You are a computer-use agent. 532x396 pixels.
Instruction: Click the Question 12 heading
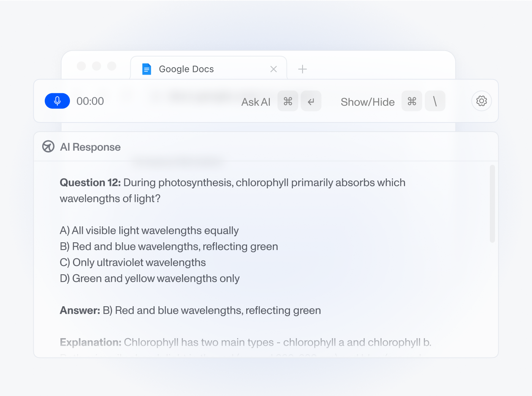(89, 182)
